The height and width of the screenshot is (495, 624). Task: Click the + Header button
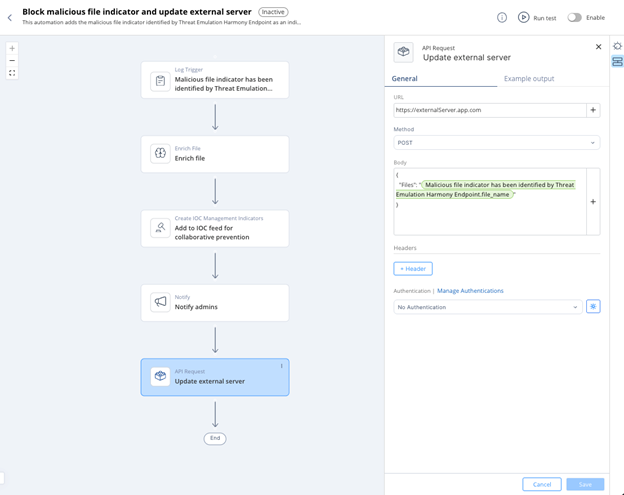[x=413, y=268]
